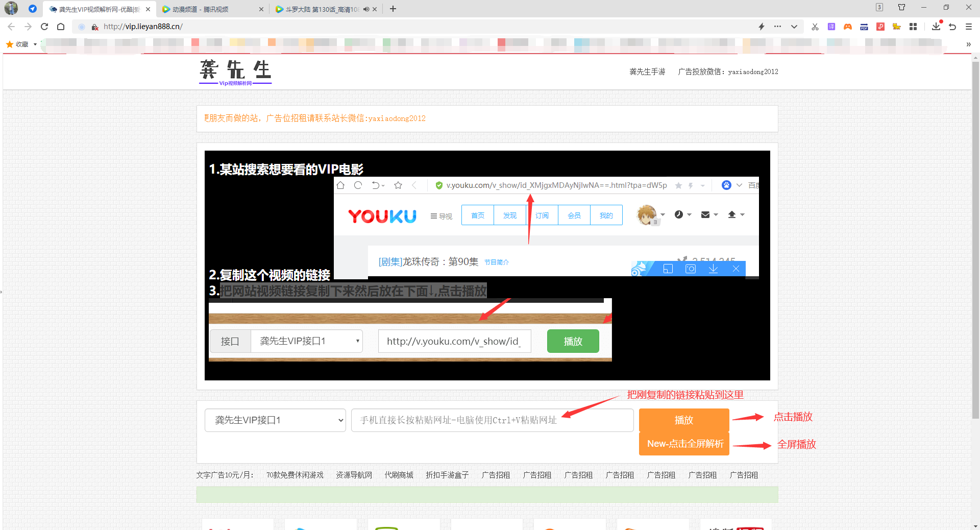Screen dimensions: 980x530
Task: Close the 斗罗大陆 第130话 tab
Action: (x=375, y=9)
